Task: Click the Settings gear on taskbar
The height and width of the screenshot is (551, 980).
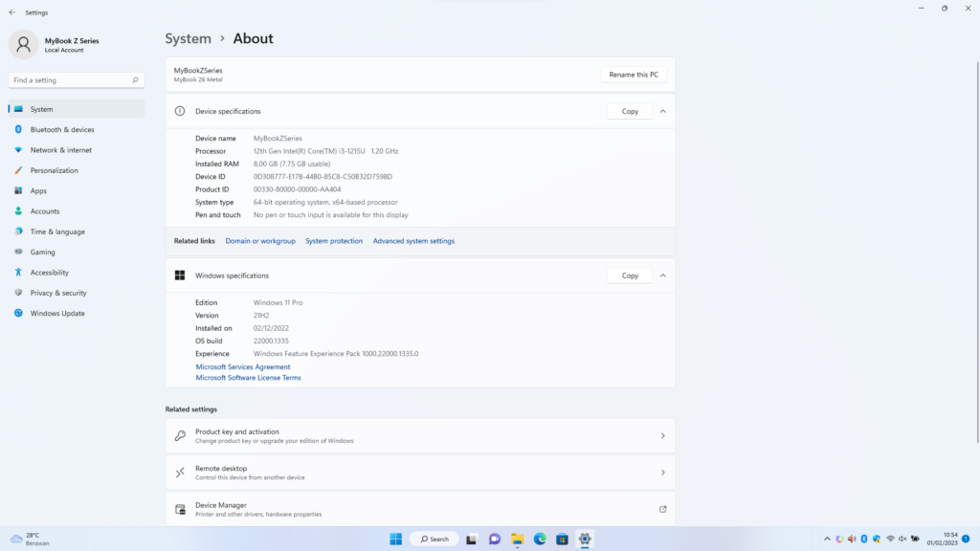Action: click(585, 540)
